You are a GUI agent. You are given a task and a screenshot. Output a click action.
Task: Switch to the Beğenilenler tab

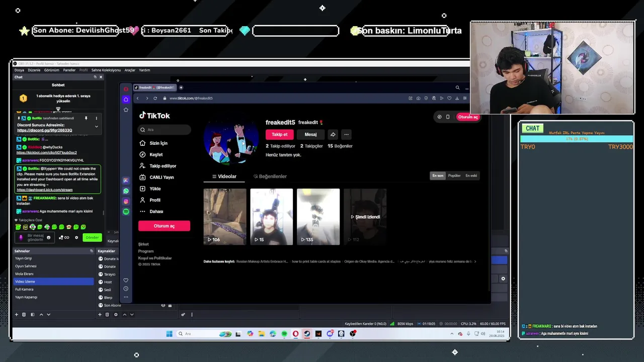pos(270,176)
